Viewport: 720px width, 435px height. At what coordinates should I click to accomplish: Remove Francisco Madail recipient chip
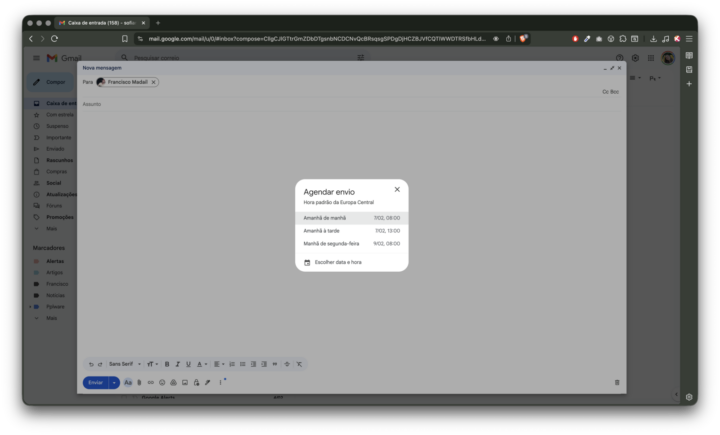(153, 82)
